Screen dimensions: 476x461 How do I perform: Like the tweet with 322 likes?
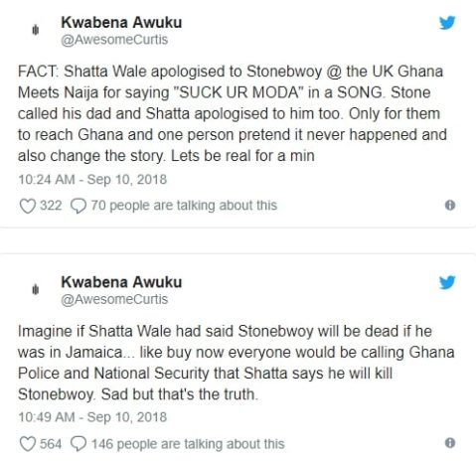[28, 206]
